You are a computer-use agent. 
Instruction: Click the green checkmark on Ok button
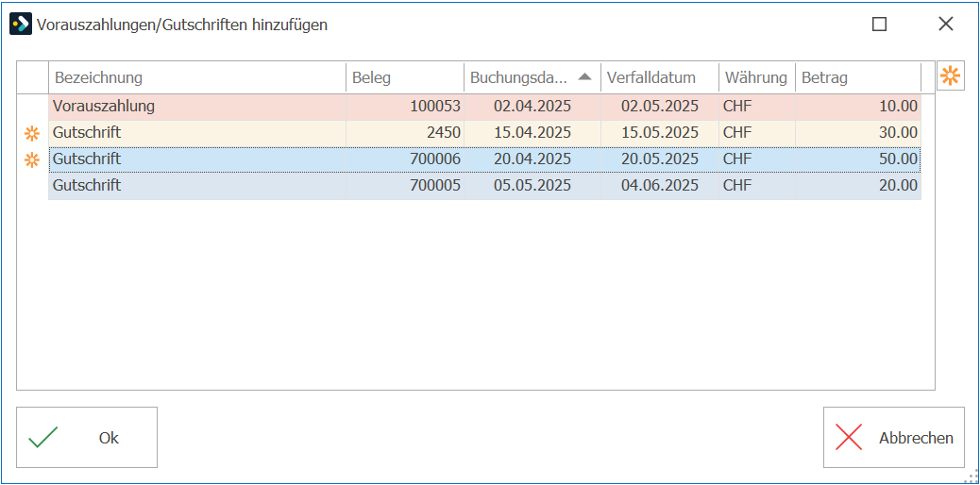tap(43, 438)
